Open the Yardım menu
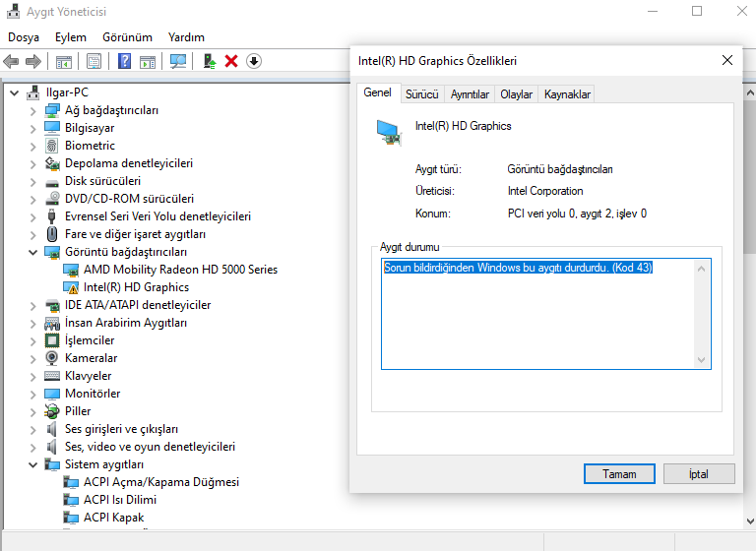This screenshot has height=551, width=756. (x=186, y=37)
